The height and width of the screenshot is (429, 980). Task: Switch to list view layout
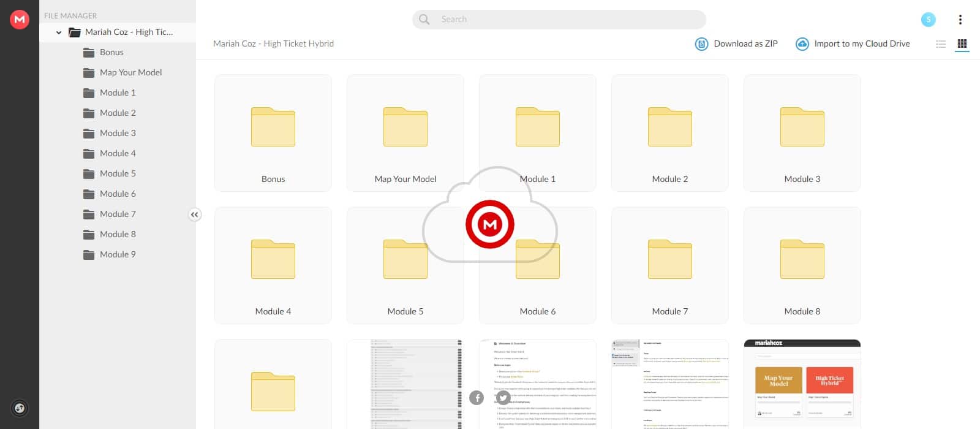[941, 44]
